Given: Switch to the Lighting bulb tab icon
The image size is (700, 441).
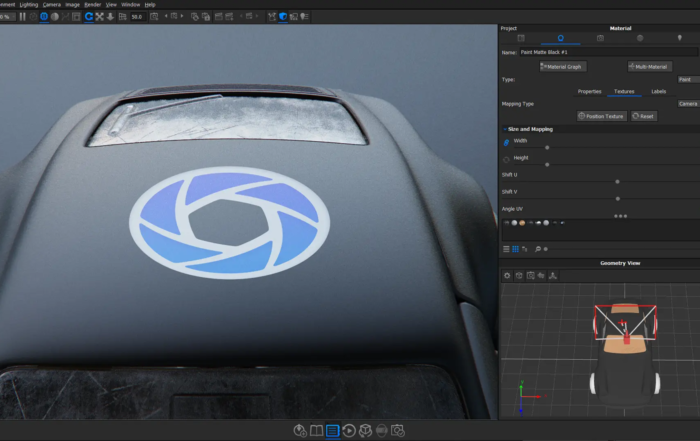Looking at the screenshot, I should [x=680, y=38].
